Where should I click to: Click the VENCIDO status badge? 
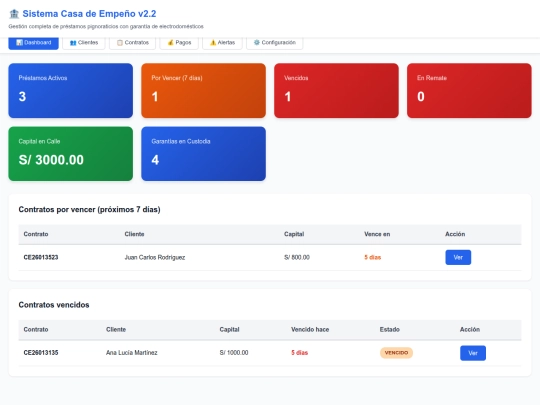tap(396, 353)
